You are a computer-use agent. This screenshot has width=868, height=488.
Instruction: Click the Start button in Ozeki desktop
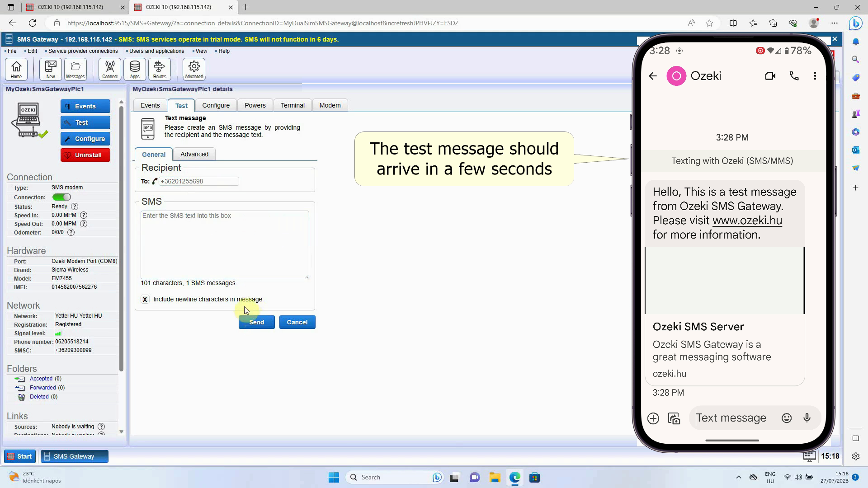pos(19,456)
